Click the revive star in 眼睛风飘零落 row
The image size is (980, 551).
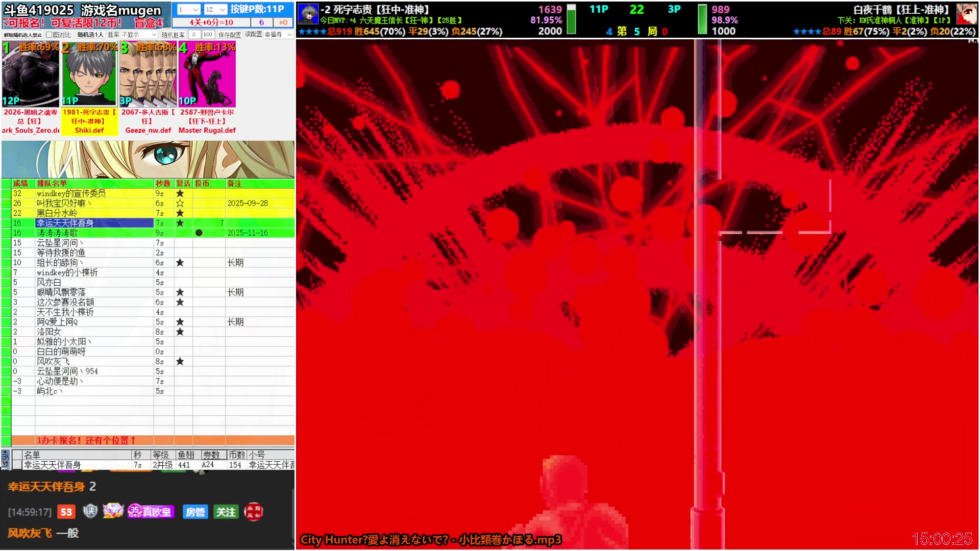tap(180, 292)
